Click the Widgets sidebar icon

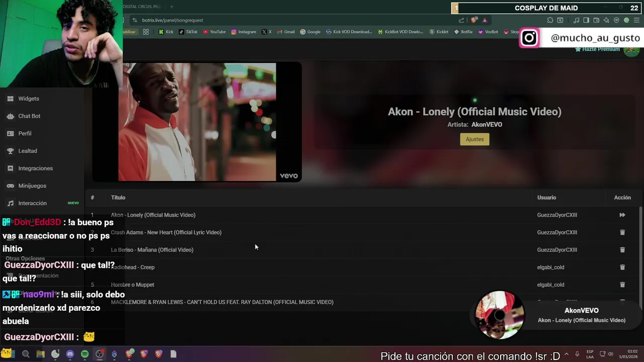(x=10, y=99)
